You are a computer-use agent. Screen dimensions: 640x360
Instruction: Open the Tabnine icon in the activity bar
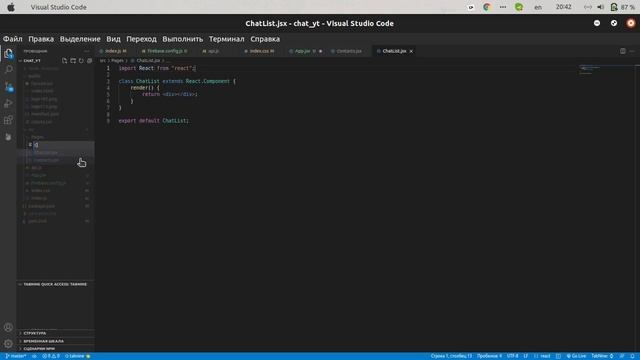pyautogui.click(x=8, y=137)
